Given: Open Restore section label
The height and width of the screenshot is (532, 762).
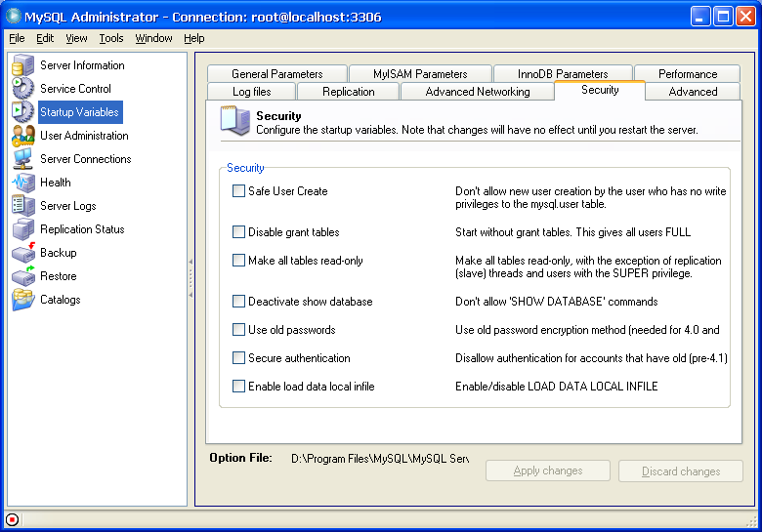Looking at the screenshot, I should click(59, 275).
